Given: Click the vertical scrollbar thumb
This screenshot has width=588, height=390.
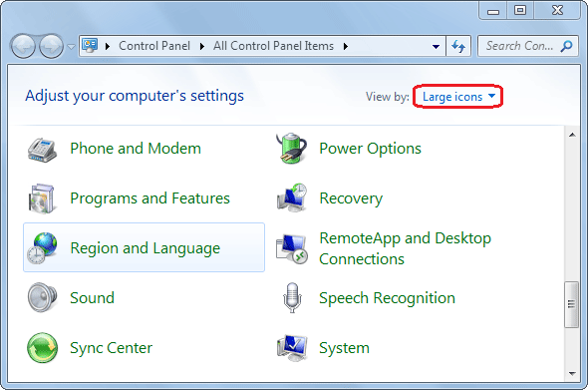Looking at the screenshot, I should [571, 304].
